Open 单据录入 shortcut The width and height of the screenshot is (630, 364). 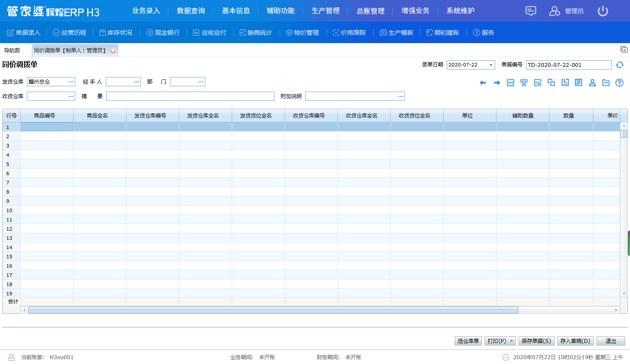[24, 33]
